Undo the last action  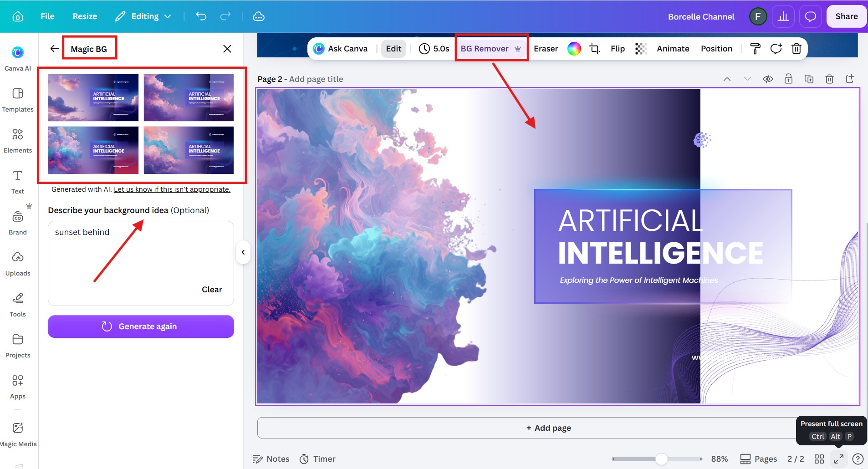[x=201, y=16]
